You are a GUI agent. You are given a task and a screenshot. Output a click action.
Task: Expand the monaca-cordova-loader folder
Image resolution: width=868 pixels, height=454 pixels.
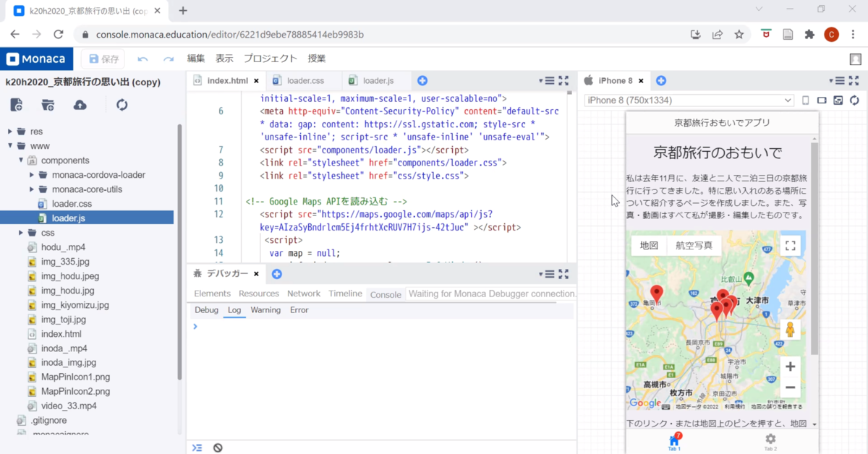32,175
